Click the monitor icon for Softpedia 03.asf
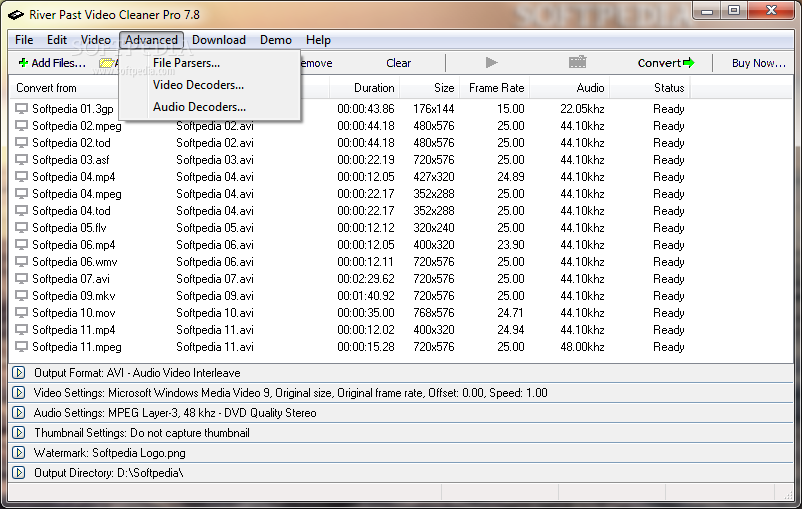Viewport: 802px width, 509px height. (21, 160)
